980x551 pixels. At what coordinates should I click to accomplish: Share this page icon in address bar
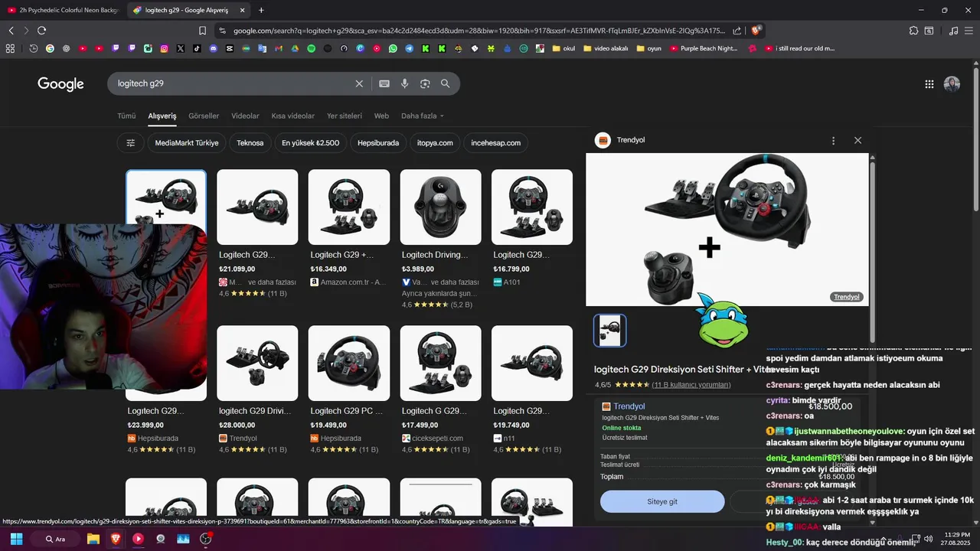click(x=737, y=31)
